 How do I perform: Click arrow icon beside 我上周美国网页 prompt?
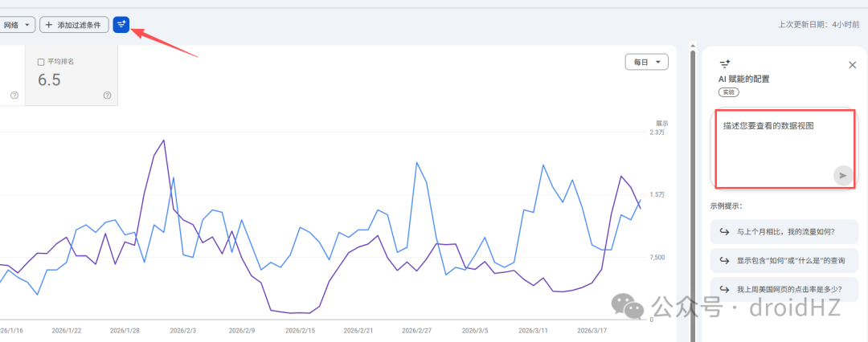(x=723, y=289)
